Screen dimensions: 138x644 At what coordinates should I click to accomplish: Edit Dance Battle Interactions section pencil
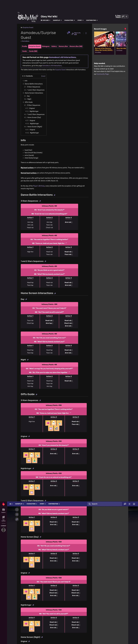[55, 195]
